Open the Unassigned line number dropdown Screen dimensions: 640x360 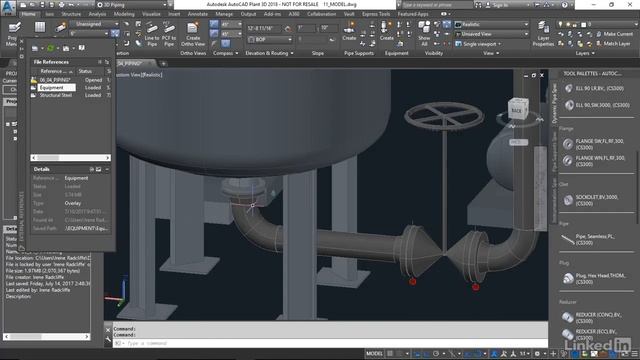pyautogui.click(x=93, y=24)
